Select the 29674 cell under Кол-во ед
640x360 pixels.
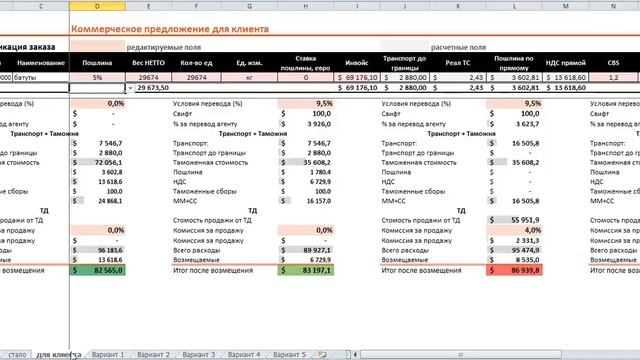(196, 78)
